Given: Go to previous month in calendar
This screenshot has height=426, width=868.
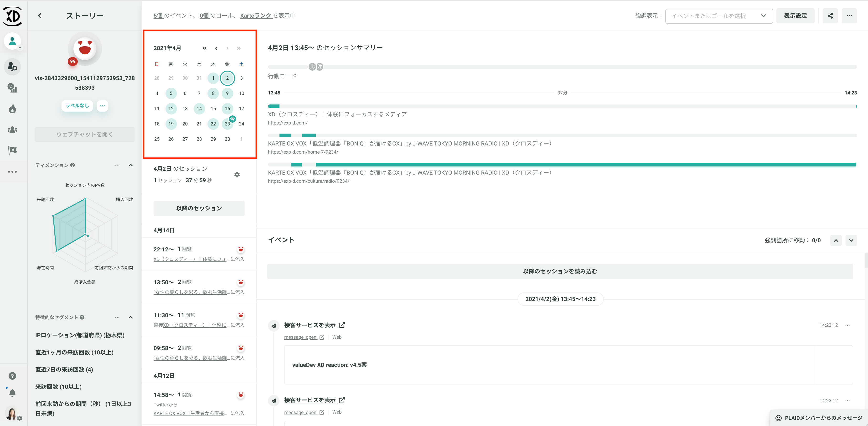Looking at the screenshot, I should pyautogui.click(x=216, y=48).
